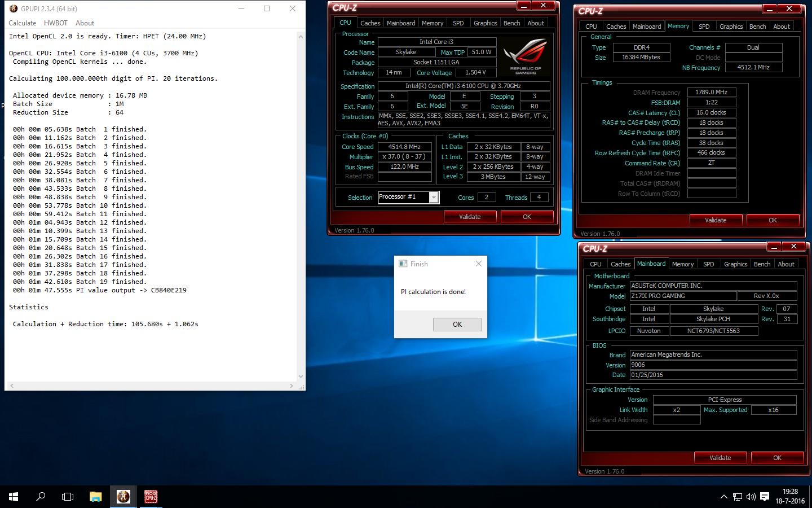Open taskbar search magnifier
Viewport: 812px width, 508px height.
[x=41, y=497]
